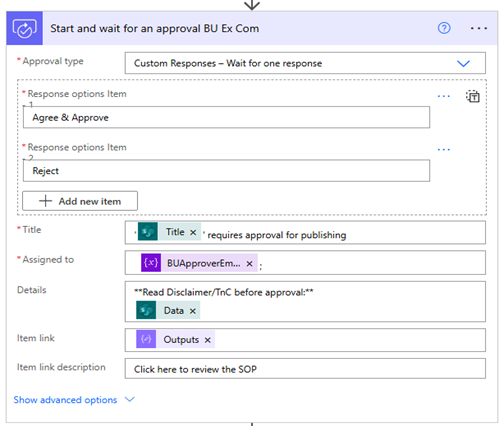Open options menu for Response options Item 2

tap(444, 150)
